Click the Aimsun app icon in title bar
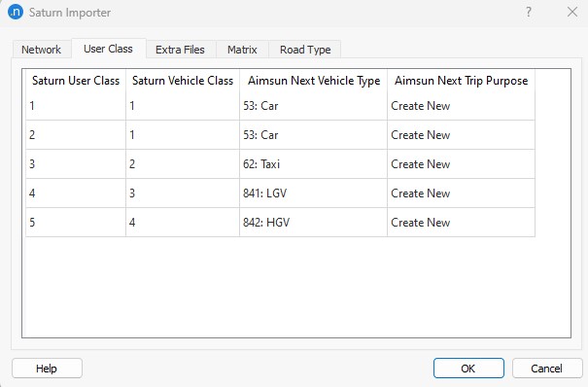The image size is (588, 387). (16, 12)
